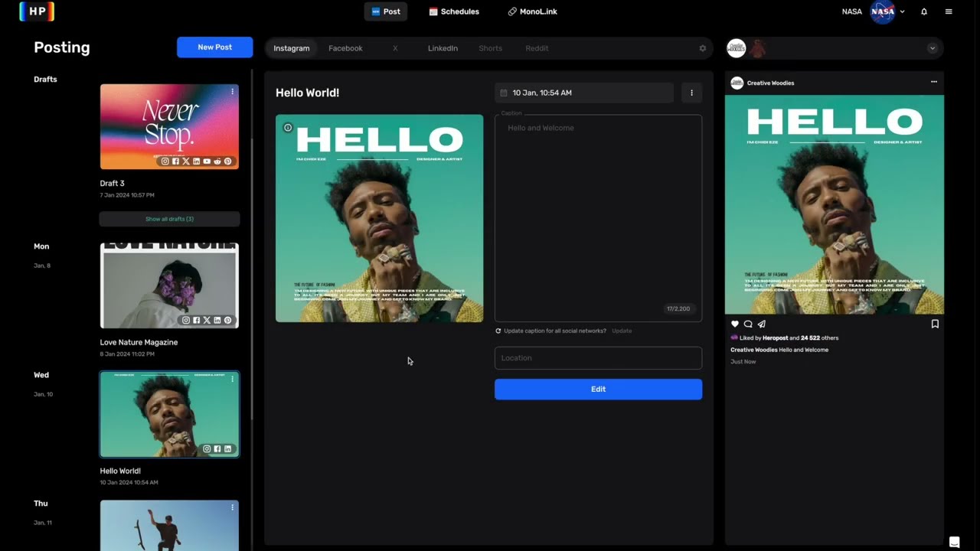The width and height of the screenshot is (980, 551).
Task: Click Show all drafts (3) button
Action: point(169,219)
